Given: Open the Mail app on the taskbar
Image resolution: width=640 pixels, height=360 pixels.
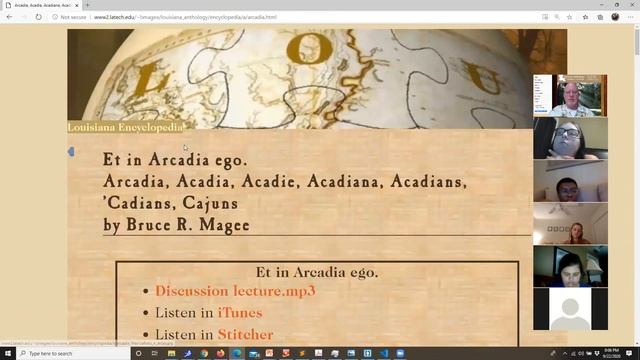Looking at the screenshot, I should click(x=253, y=353).
